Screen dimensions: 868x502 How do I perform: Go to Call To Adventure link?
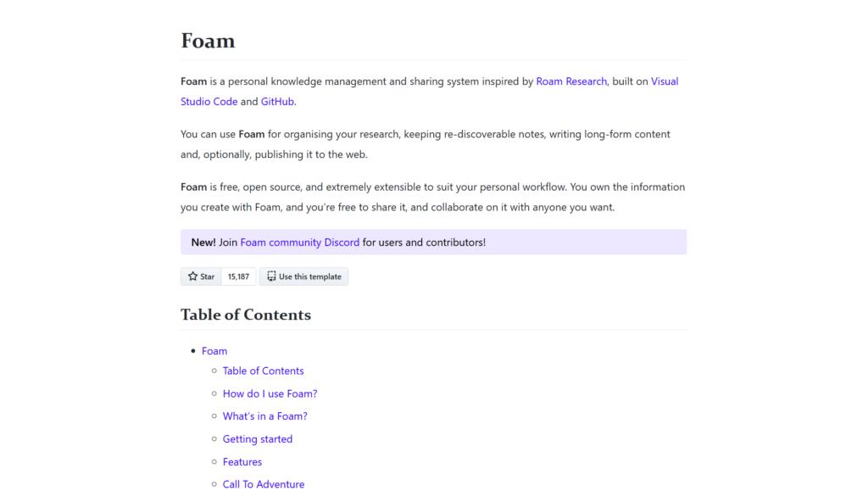264,484
